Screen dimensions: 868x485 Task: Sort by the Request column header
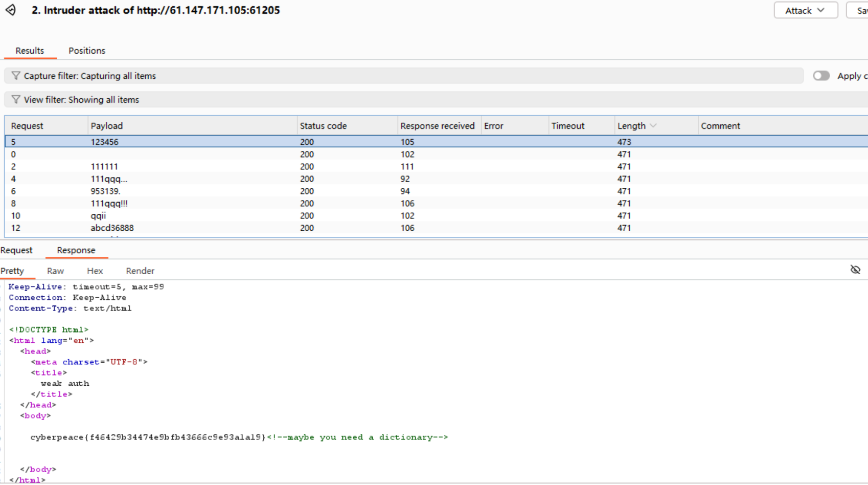click(x=46, y=126)
